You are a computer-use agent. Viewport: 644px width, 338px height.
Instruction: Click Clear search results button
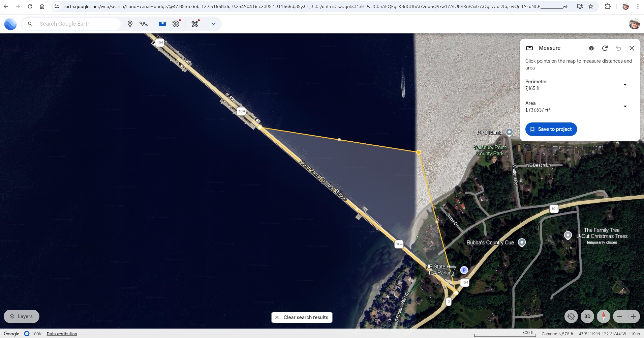pyautogui.click(x=302, y=317)
